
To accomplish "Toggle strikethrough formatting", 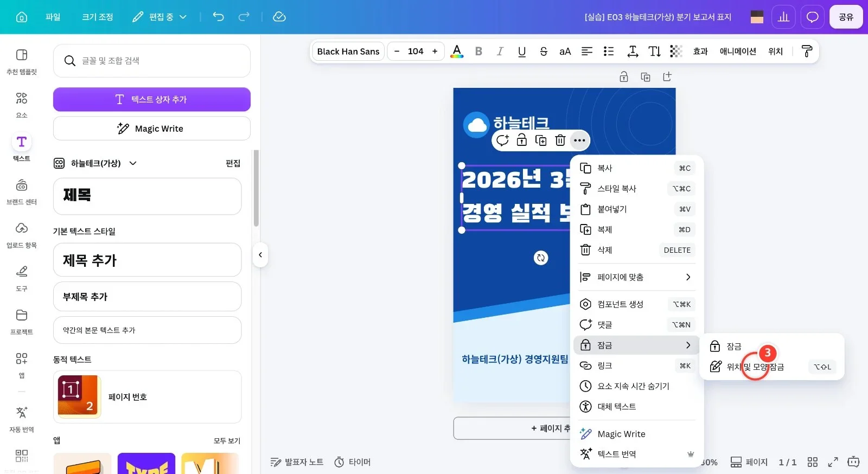I will pos(544,52).
